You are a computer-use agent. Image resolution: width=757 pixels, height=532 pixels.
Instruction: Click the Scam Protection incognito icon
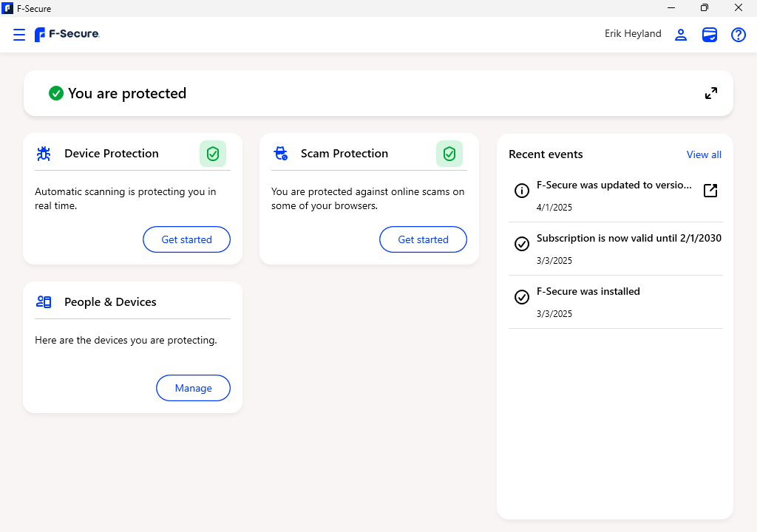(281, 154)
